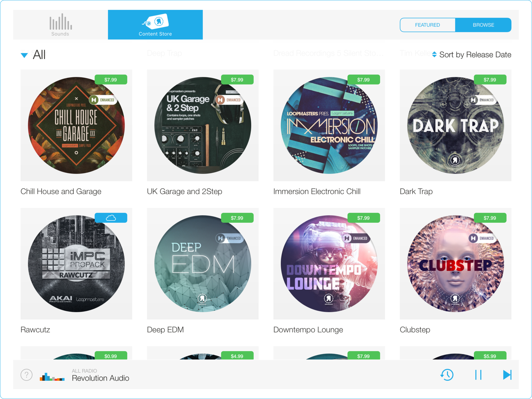Tap the Dark Trap $7.99 price button
532x399 pixels.
[490, 80]
